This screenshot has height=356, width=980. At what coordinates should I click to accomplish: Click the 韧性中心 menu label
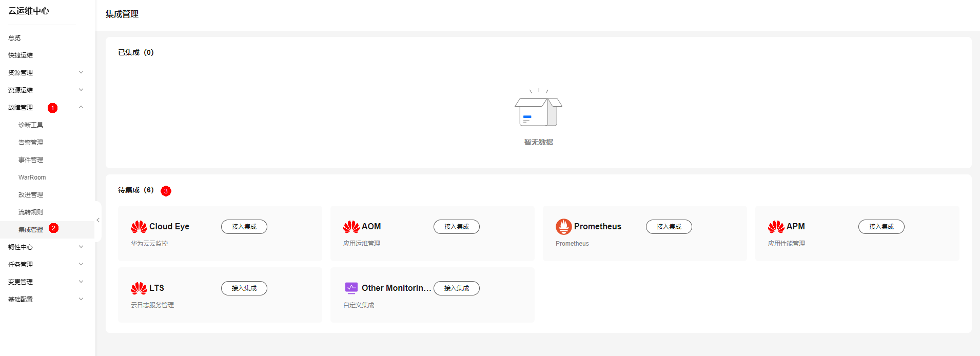(x=21, y=247)
